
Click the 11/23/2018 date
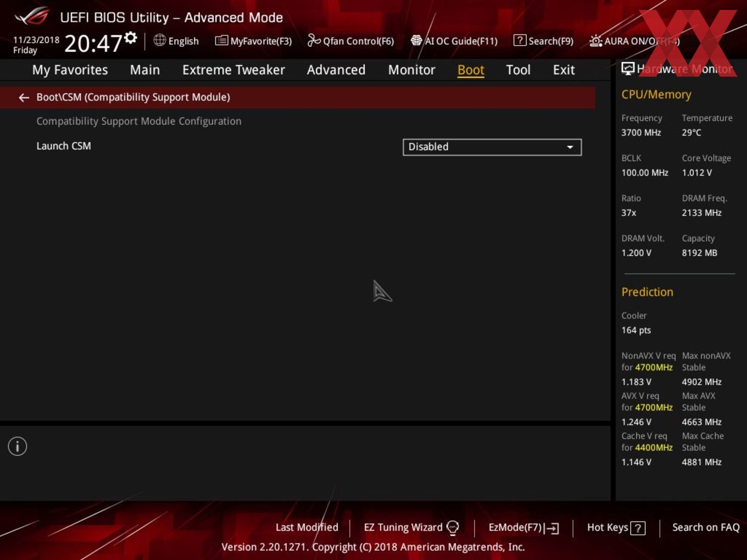[36, 40]
